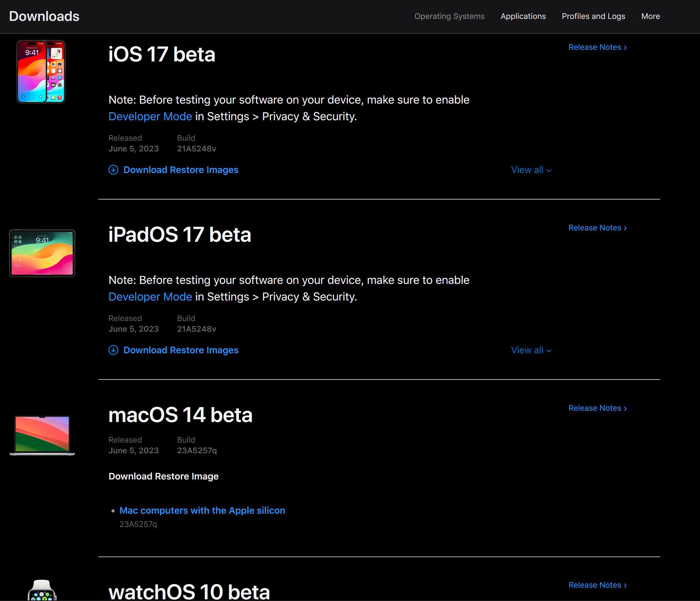Open the Operating Systems tab

[x=449, y=16]
